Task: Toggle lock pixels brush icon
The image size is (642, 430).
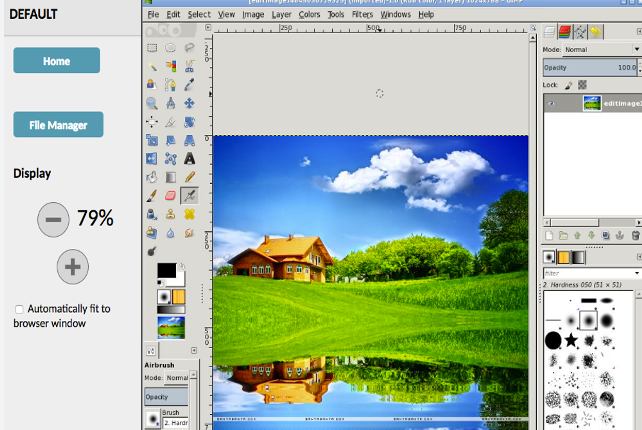Action: pos(569,85)
